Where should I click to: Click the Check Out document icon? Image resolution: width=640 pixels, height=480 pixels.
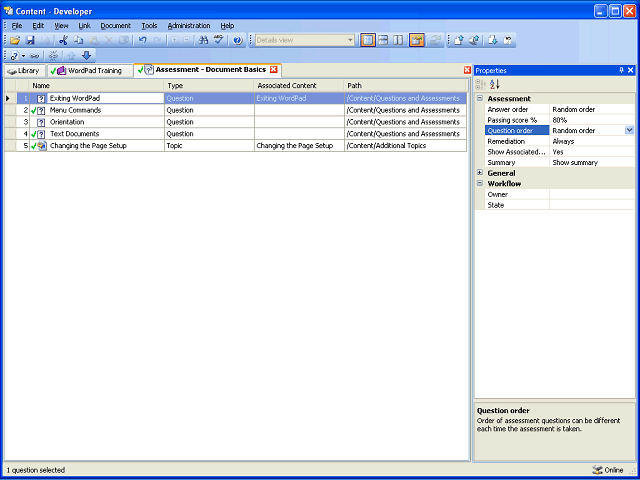click(493, 40)
